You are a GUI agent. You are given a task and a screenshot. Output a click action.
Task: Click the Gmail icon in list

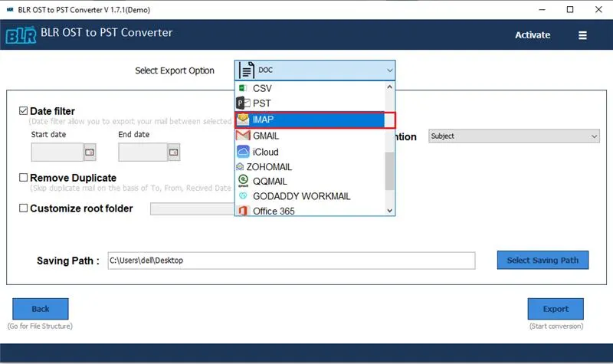coord(243,136)
